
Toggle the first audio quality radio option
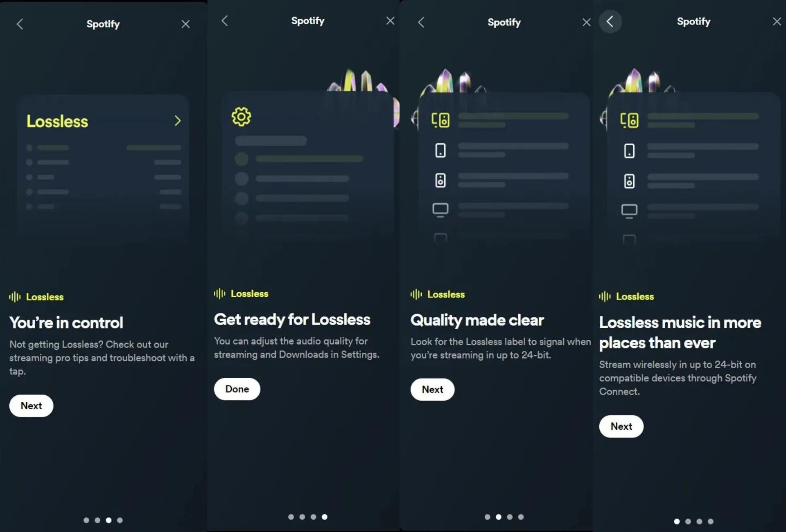[242, 157]
